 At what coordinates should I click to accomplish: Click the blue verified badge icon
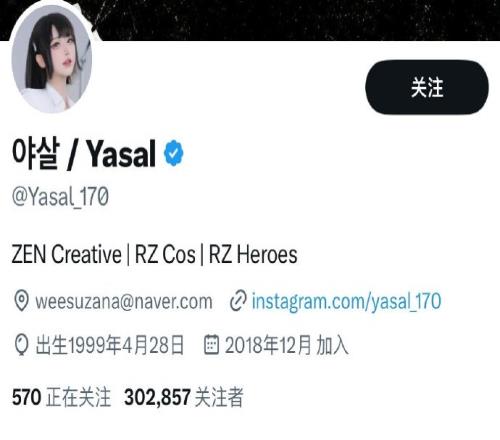click(173, 153)
